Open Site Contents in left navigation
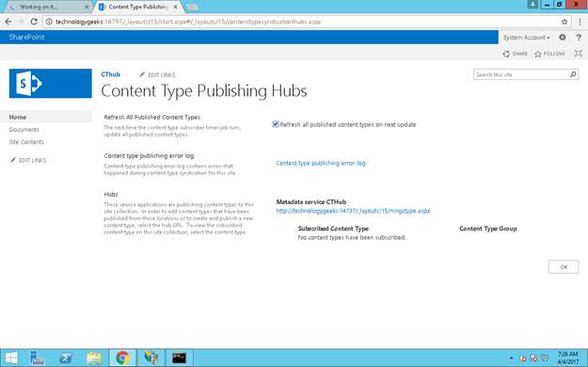This screenshot has height=367, width=588. pos(26,142)
